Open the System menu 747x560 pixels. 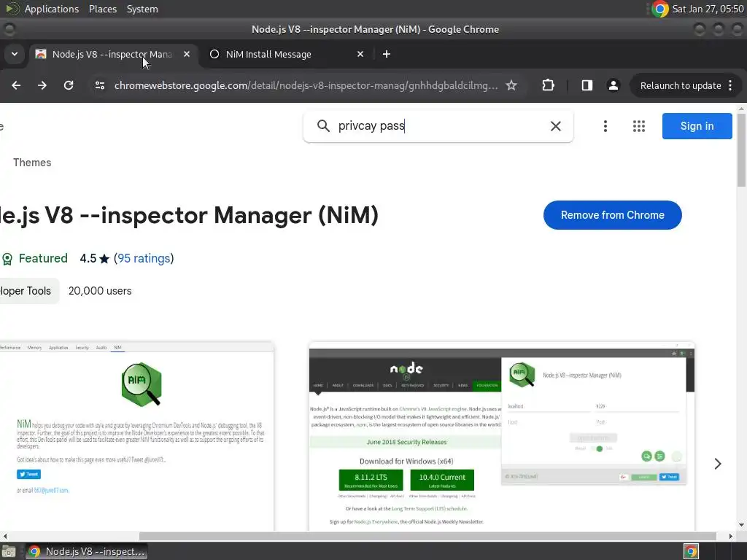coord(142,9)
